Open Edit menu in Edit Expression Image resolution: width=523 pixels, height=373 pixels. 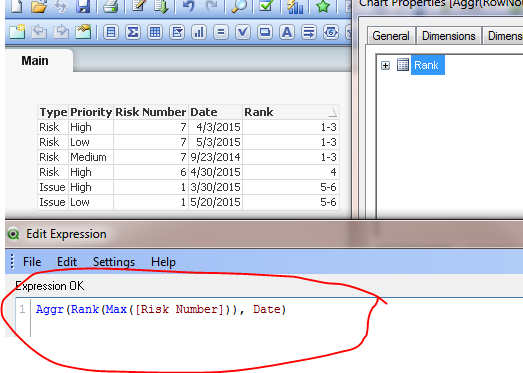pyautogui.click(x=67, y=262)
